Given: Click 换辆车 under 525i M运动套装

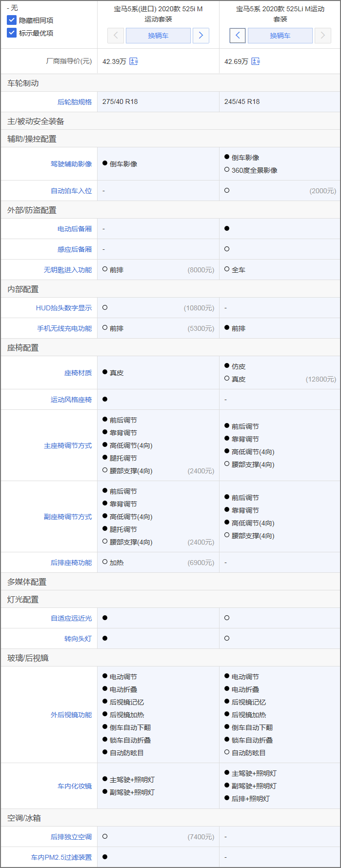Looking at the screenshot, I should 158,36.
